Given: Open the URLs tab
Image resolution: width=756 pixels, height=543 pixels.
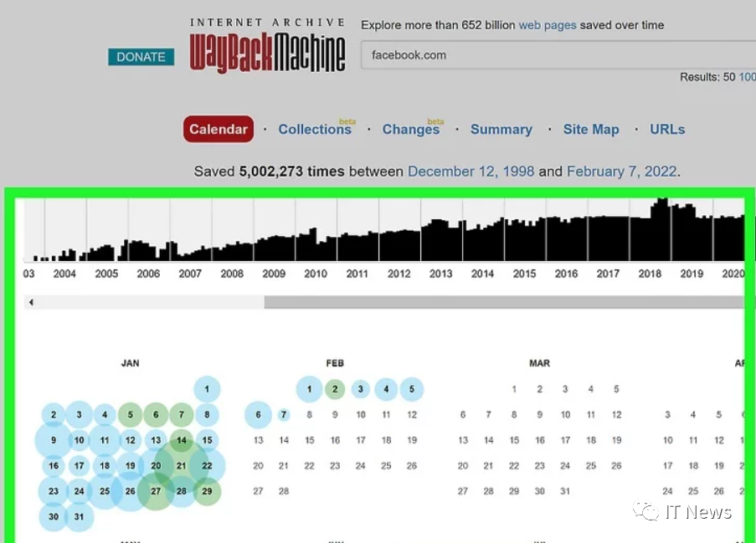Looking at the screenshot, I should 667,129.
